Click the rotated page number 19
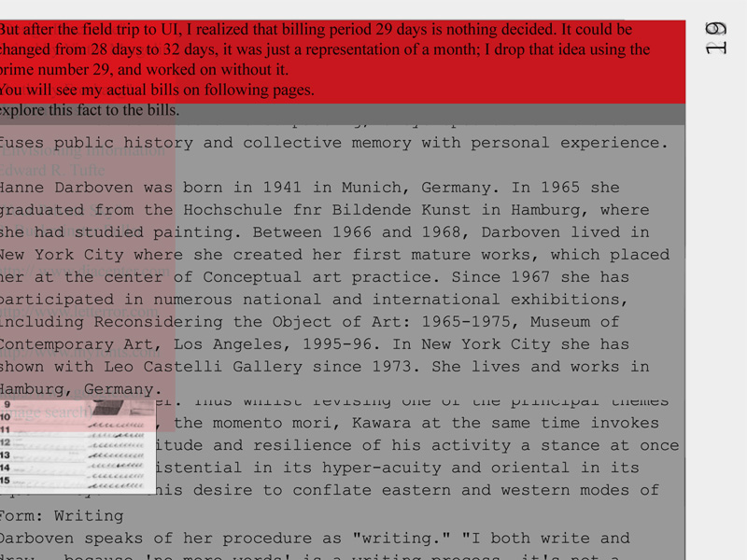The height and width of the screenshot is (560, 747). point(715,38)
